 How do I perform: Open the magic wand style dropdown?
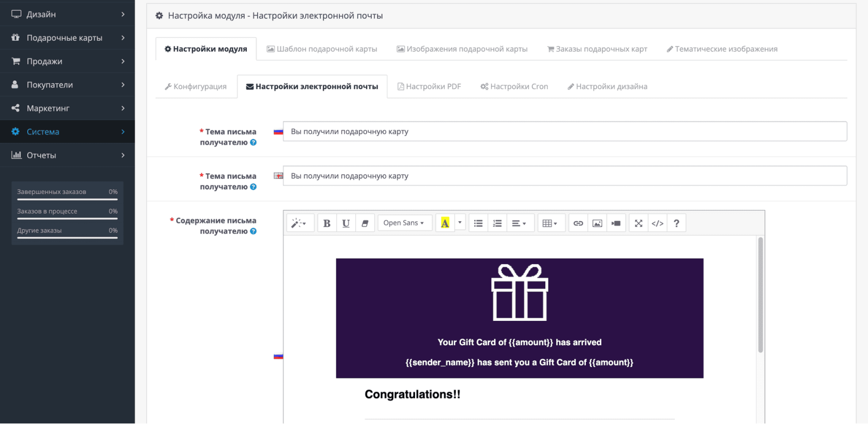(299, 223)
